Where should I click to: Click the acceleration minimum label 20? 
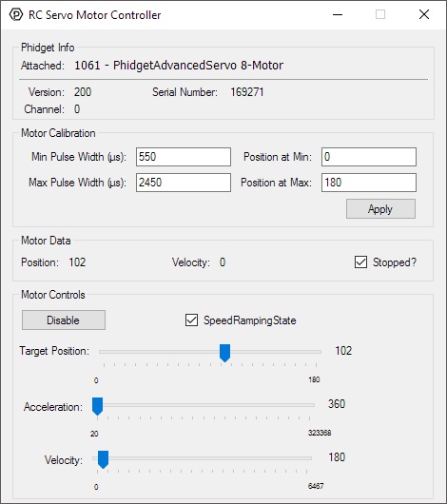[x=94, y=434]
